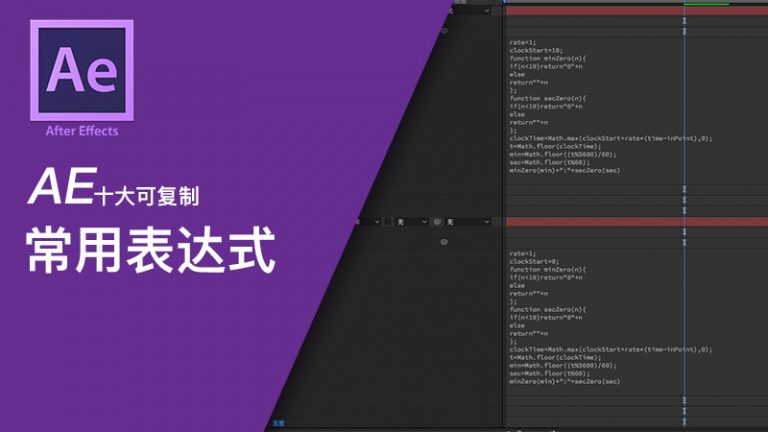The image size is (768, 432).
Task: Click 'function minZero(n){' below clockStart=10
Action: tap(548, 58)
